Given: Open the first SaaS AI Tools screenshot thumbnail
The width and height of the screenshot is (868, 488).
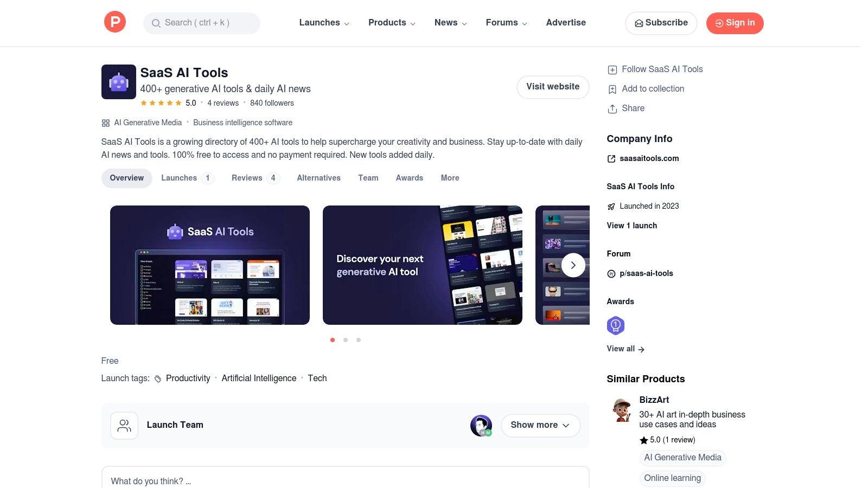Looking at the screenshot, I should [x=209, y=265].
